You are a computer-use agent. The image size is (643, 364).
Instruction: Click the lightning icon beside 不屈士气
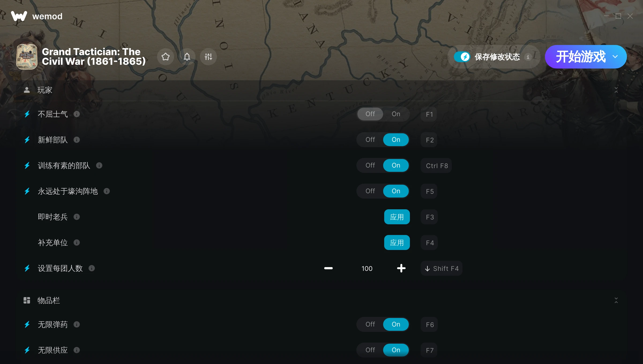(27, 114)
